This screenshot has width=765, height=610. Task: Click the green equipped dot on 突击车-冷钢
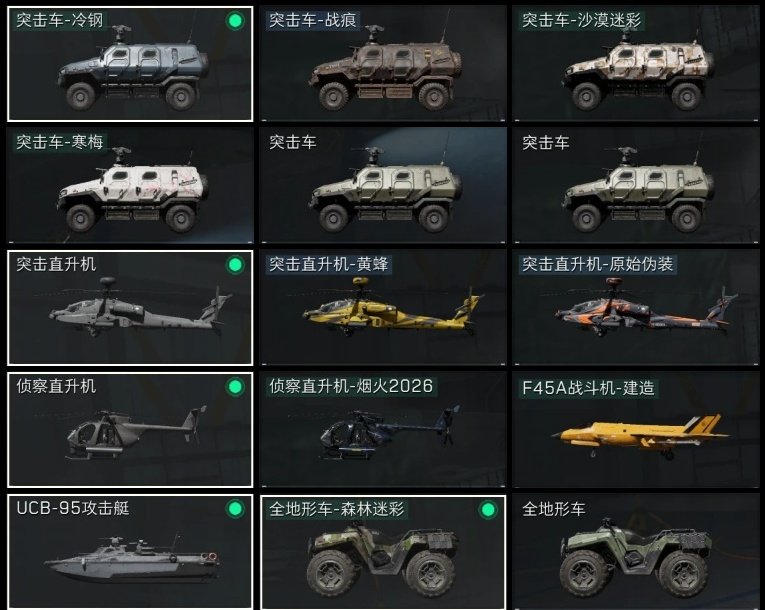pos(235,21)
